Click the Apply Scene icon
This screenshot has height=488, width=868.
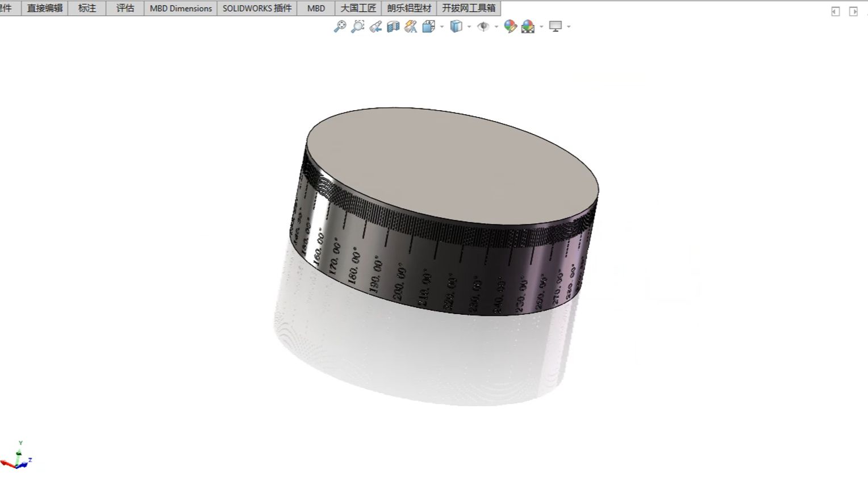527,26
